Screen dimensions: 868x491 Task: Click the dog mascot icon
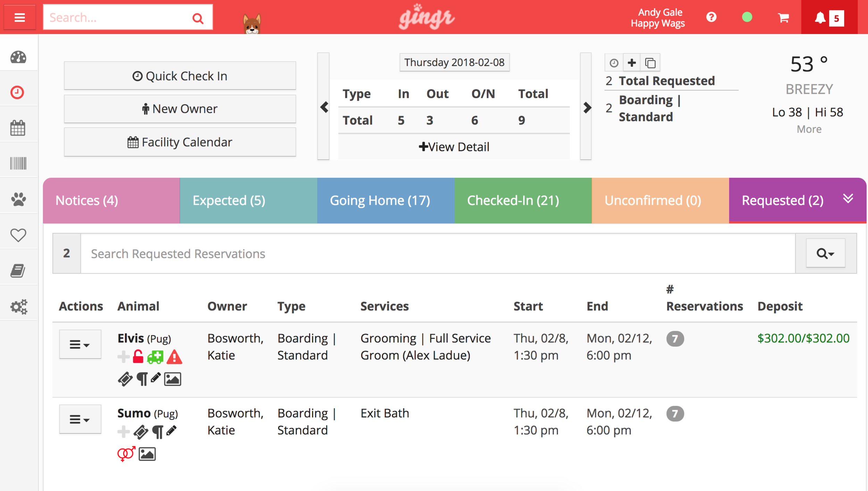(x=252, y=24)
